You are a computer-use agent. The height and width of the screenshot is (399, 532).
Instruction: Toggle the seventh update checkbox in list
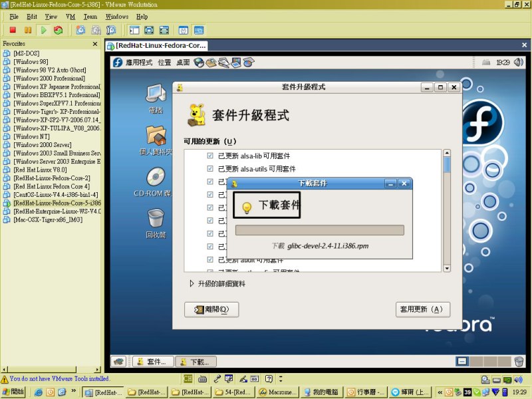pyautogui.click(x=210, y=233)
